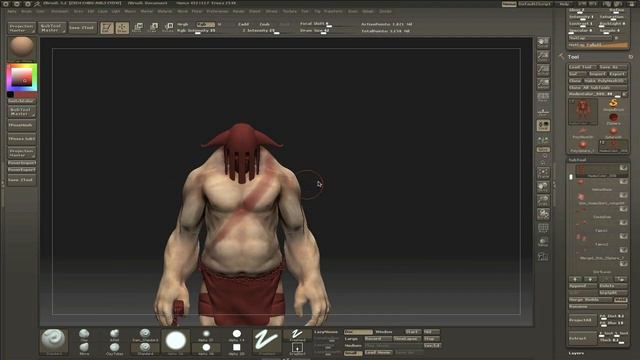The image size is (640, 360).
Task: Activate Edit mode button in top shelf
Action: tap(107, 27)
